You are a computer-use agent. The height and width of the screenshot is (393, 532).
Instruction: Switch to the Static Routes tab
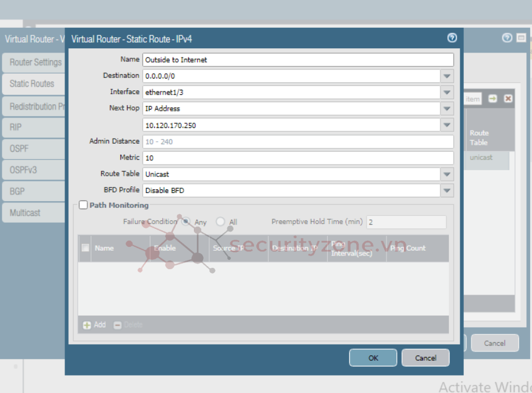32,84
